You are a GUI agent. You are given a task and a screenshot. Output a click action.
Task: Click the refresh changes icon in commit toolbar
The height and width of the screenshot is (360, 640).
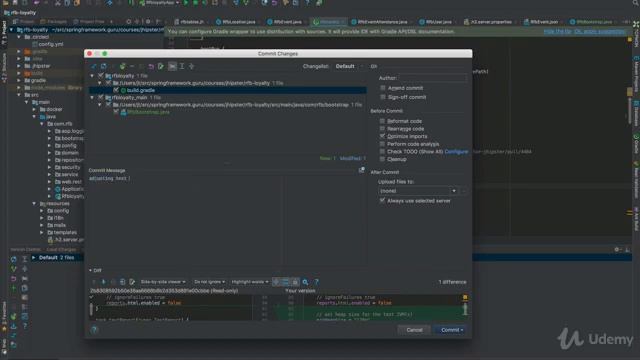tap(104, 66)
